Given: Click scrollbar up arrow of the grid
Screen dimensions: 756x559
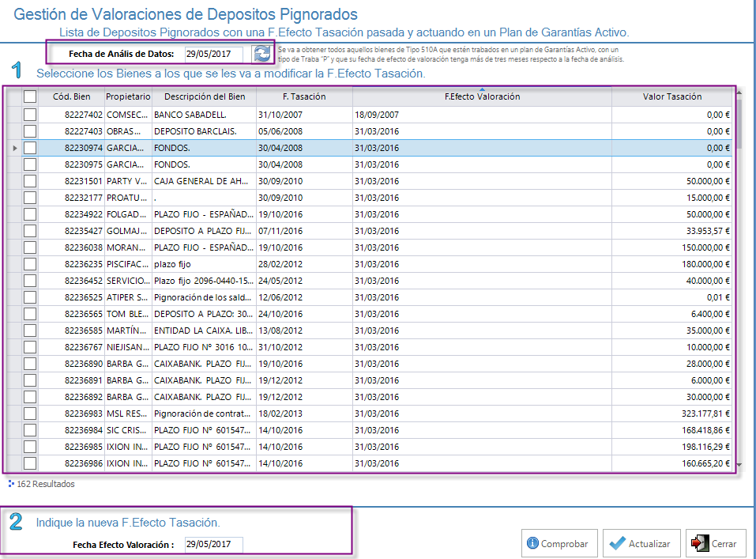Looking at the screenshot, I should tap(739, 93).
